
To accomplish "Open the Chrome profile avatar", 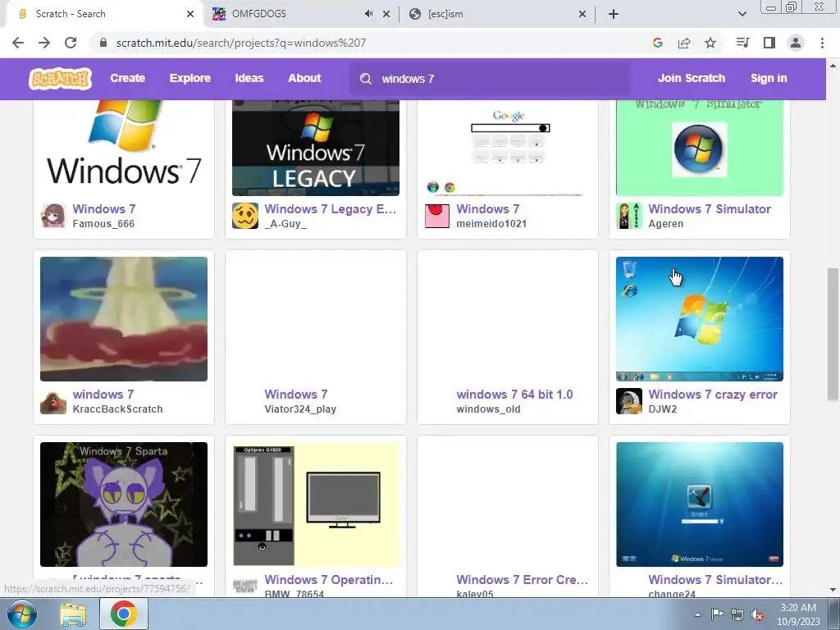I will point(796,43).
